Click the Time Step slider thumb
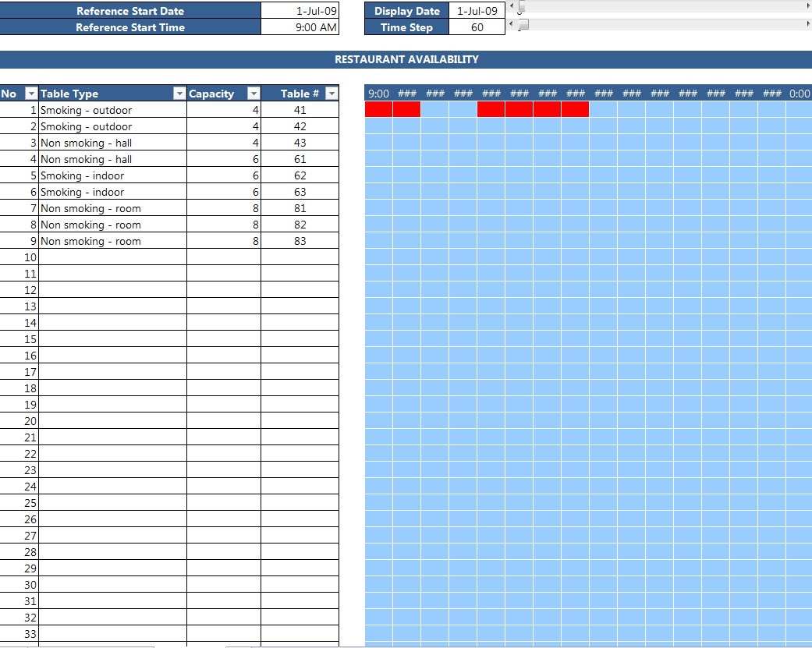This screenshot has height=648, width=812. [x=523, y=24]
